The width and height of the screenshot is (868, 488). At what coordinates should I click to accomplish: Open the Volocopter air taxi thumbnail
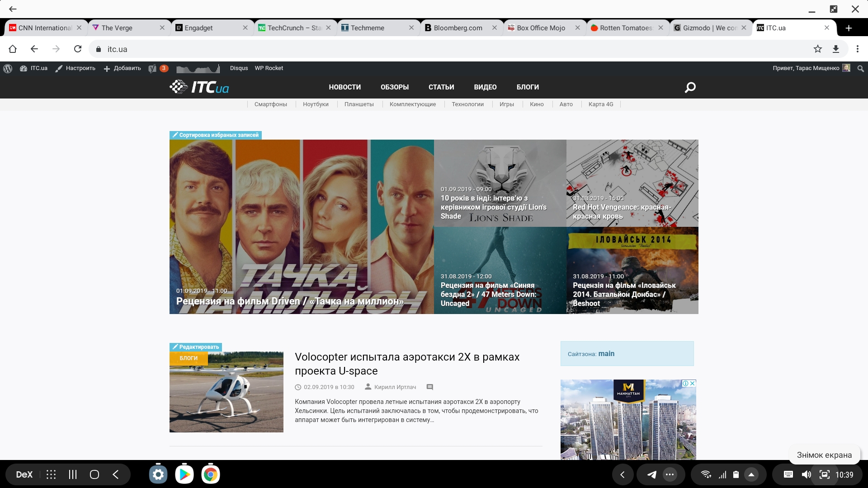[x=226, y=392]
